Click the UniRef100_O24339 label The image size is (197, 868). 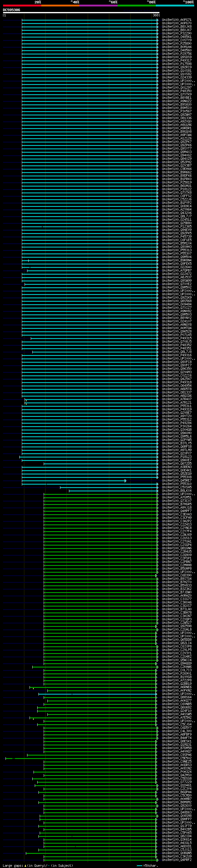pyautogui.click(x=177, y=78)
